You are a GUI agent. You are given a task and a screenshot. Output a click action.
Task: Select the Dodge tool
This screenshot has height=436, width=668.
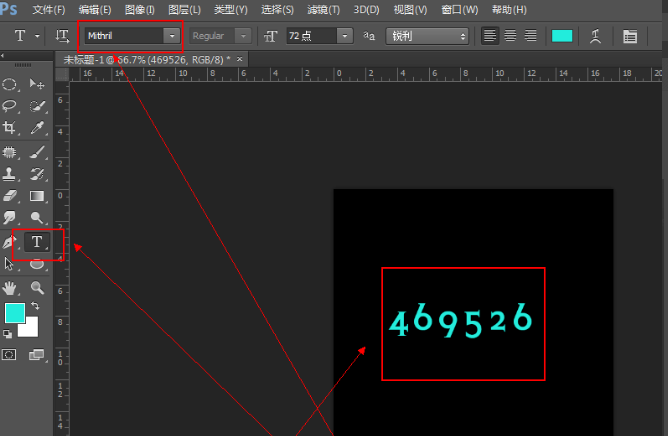[37, 217]
